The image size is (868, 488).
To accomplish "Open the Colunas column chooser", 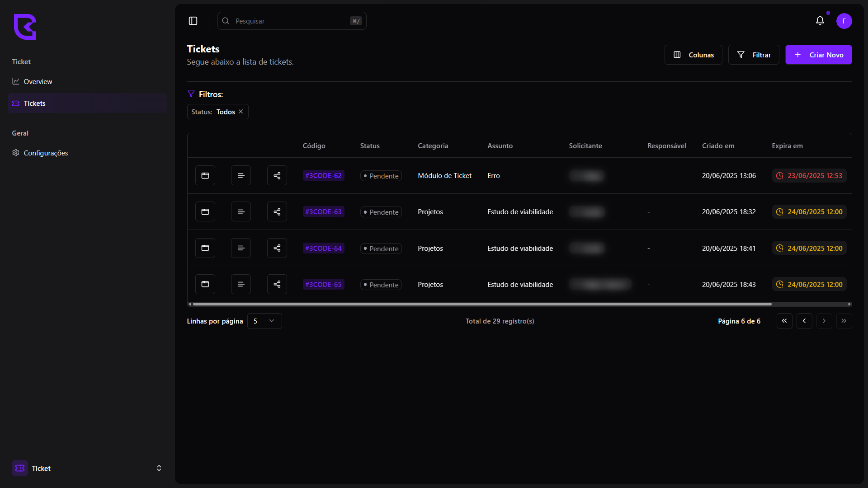I will coord(693,55).
